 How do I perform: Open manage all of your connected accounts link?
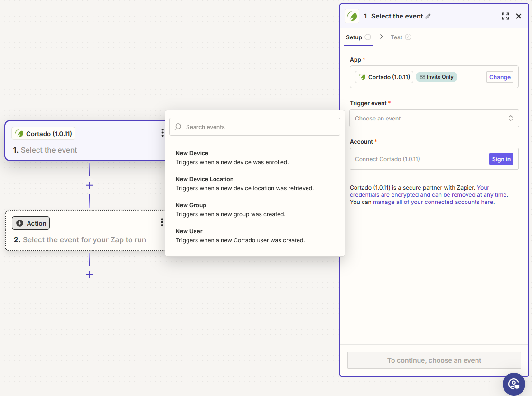pos(433,202)
